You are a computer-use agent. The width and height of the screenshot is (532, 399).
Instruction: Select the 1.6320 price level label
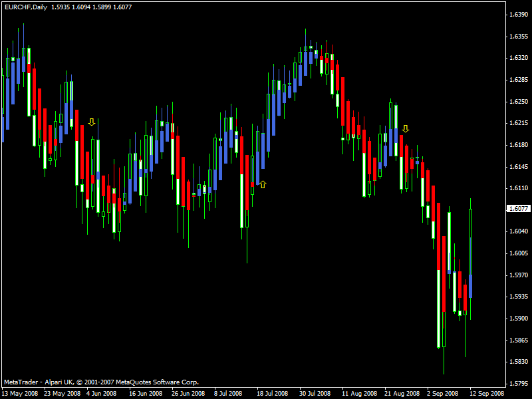tap(519, 58)
